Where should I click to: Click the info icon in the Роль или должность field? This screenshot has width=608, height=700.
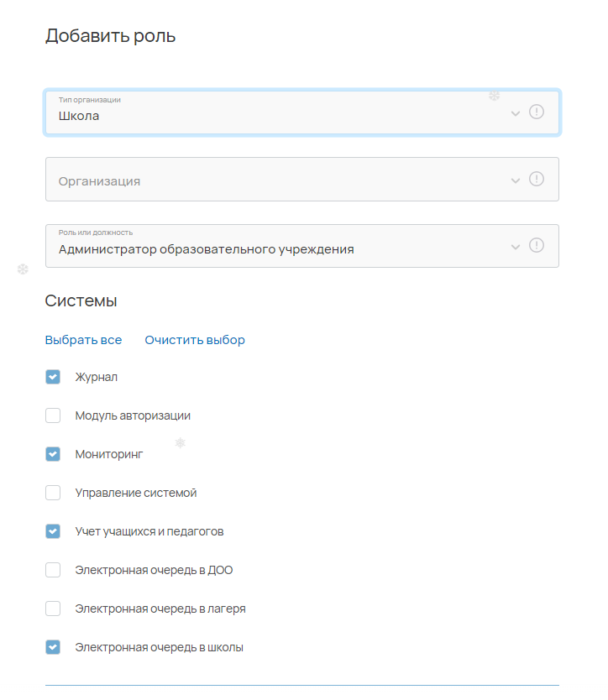coord(536,245)
